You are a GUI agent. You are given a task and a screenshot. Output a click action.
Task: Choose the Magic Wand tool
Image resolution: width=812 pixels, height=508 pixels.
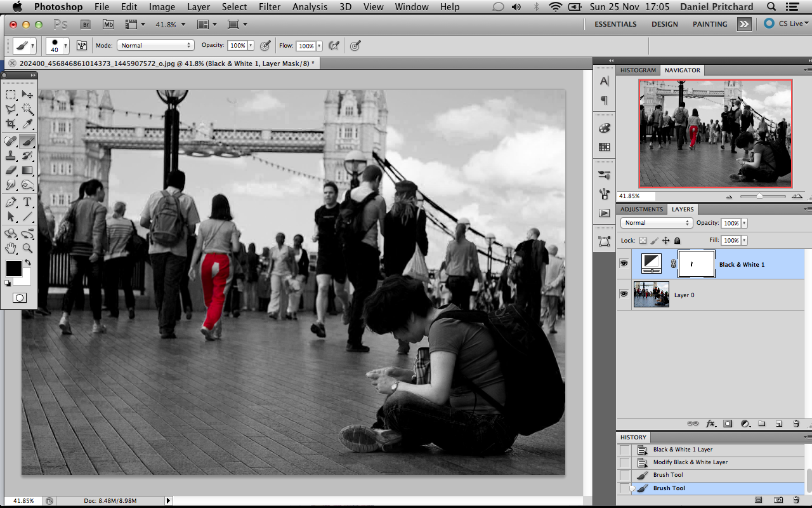coord(28,109)
